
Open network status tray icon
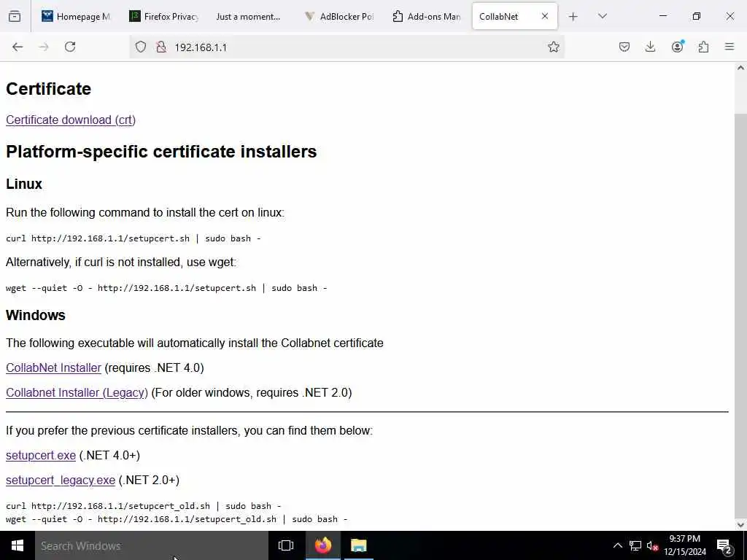tap(635, 545)
